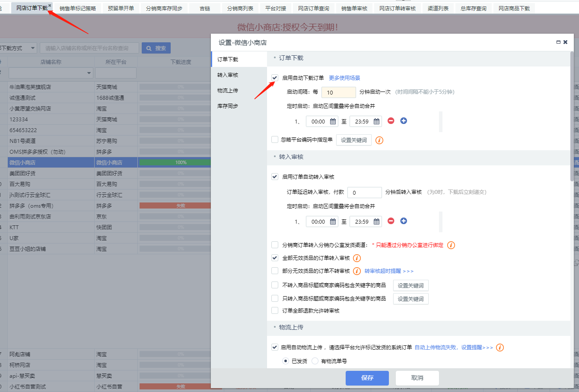Toggle 订单全部退款允许转审核 checkbox
Screen dimensions: 579x392
point(275,310)
